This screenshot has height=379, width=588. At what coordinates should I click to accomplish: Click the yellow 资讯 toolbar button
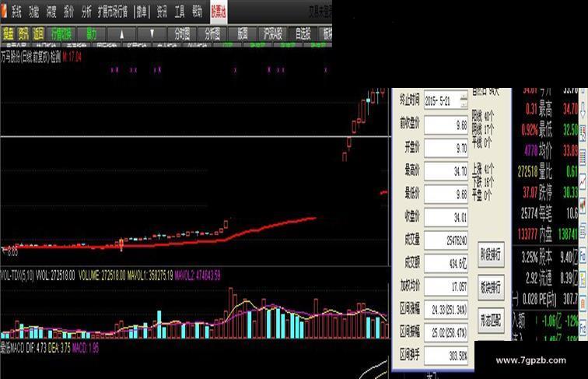[23, 34]
